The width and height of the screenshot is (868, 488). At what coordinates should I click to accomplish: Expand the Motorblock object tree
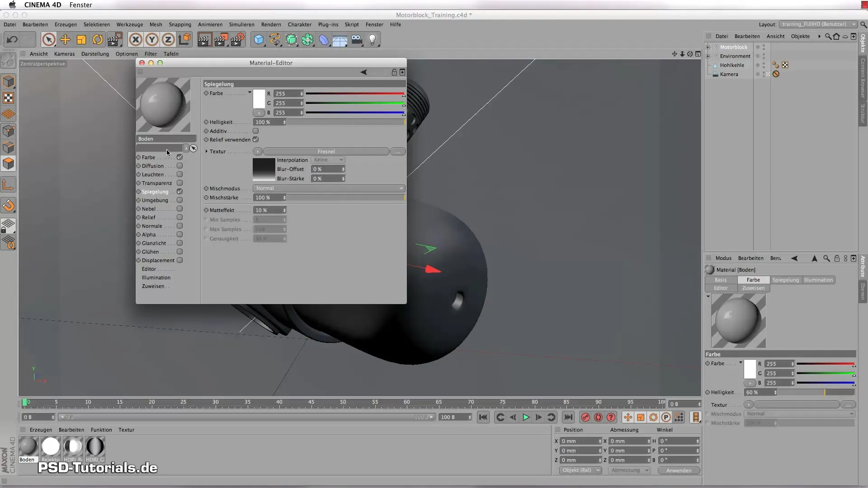click(x=708, y=47)
